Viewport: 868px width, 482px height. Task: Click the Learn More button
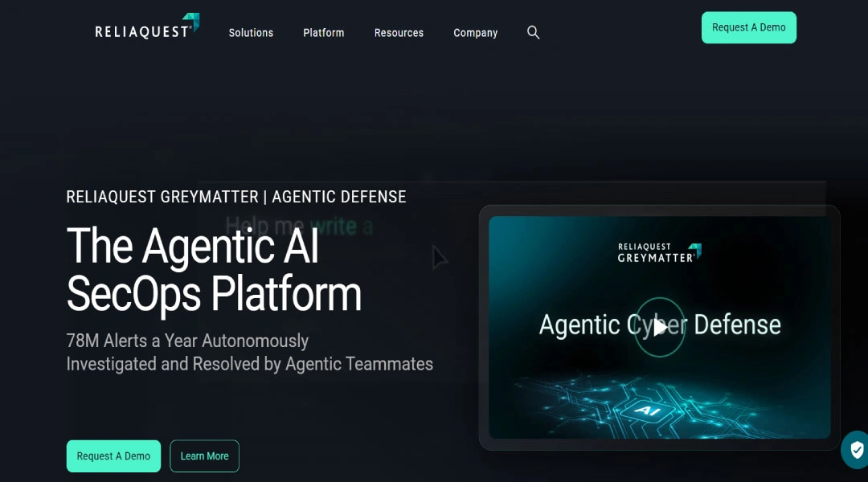coord(204,456)
